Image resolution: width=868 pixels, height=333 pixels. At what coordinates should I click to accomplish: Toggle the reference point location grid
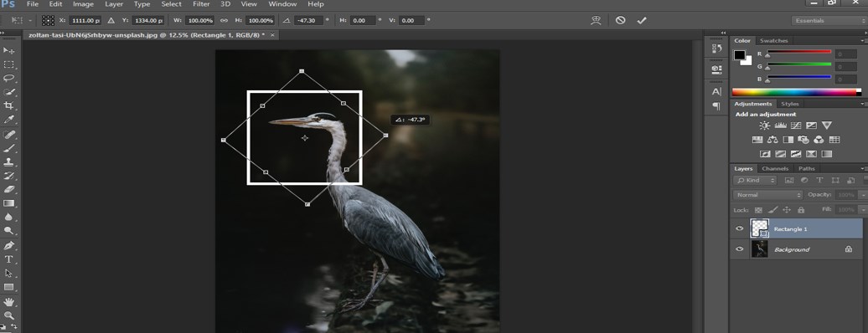tap(48, 20)
